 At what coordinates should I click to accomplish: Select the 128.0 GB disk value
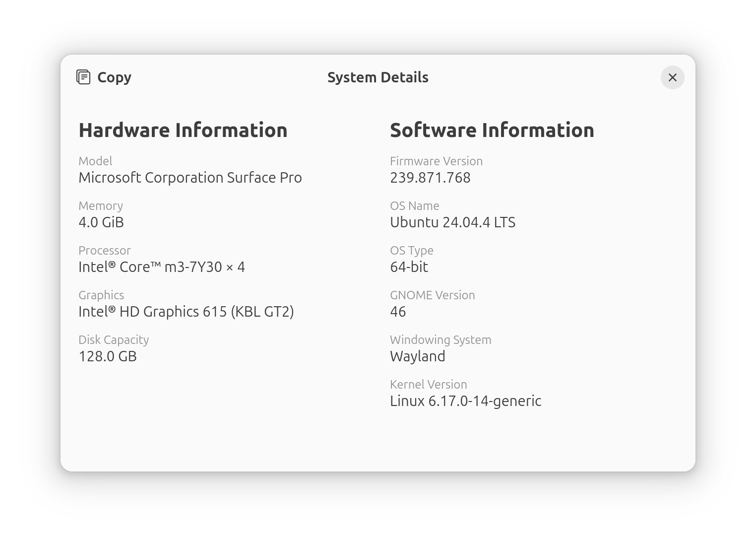[108, 356]
